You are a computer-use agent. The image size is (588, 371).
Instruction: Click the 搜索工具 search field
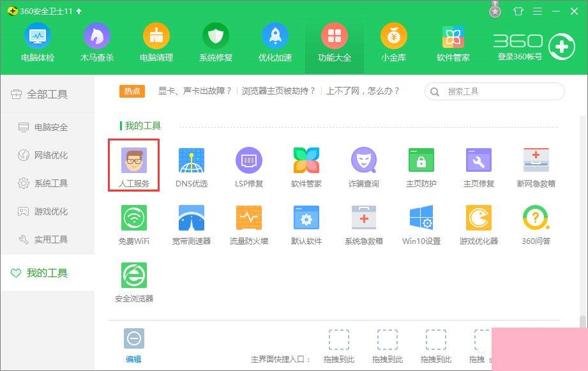(x=495, y=91)
